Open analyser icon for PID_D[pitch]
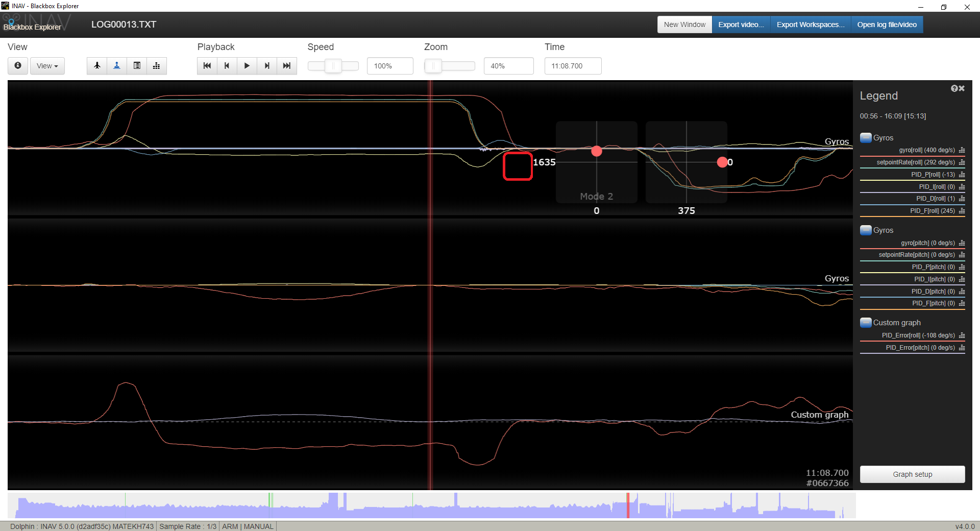 962,292
